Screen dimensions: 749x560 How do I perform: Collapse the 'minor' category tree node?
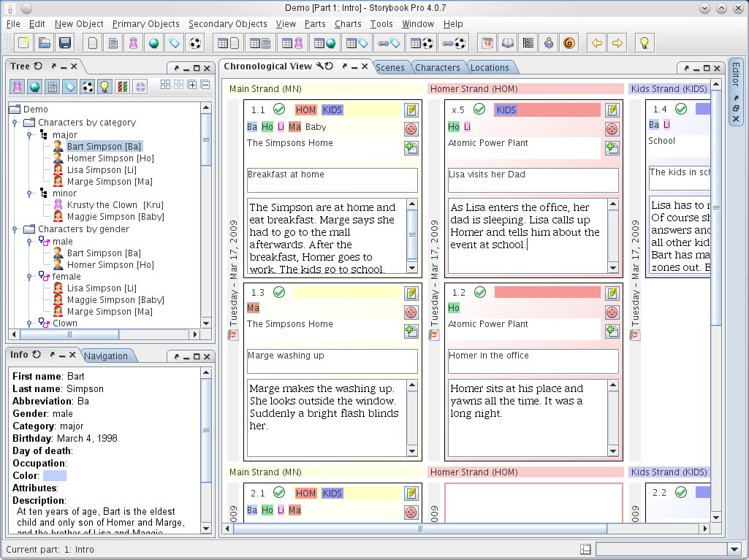(28, 193)
